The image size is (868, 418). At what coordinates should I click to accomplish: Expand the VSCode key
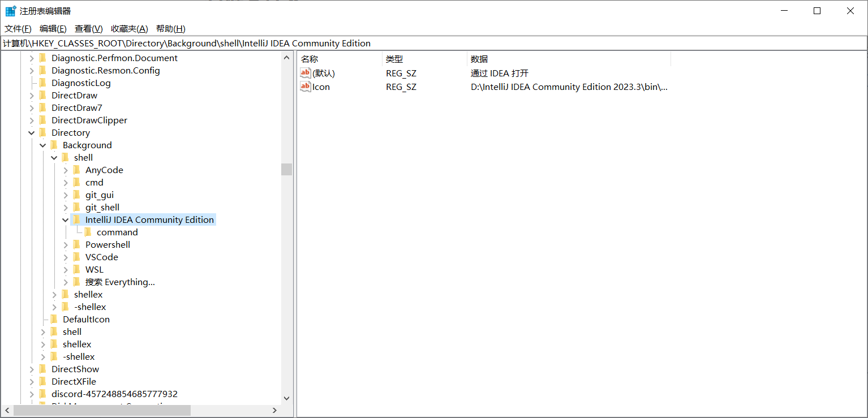click(x=66, y=257)
